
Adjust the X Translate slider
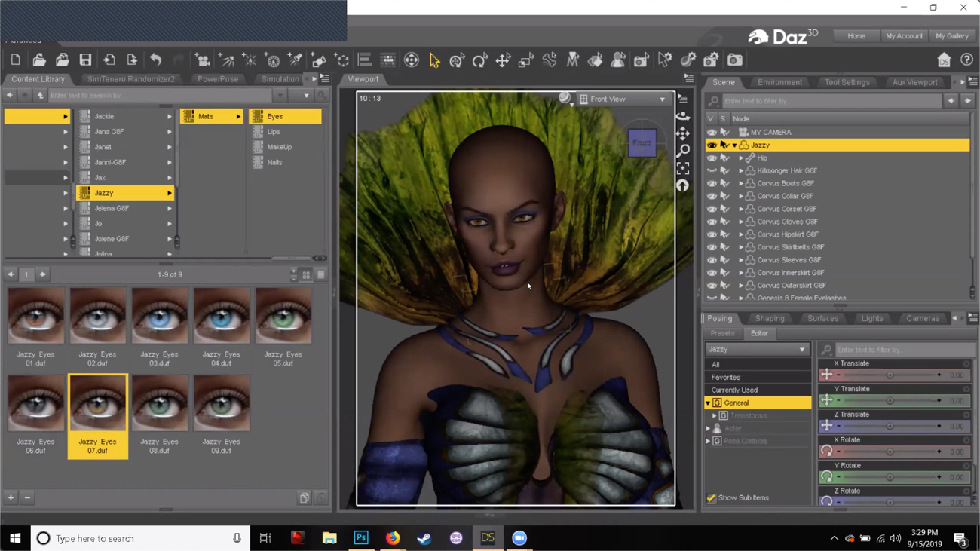890,375
